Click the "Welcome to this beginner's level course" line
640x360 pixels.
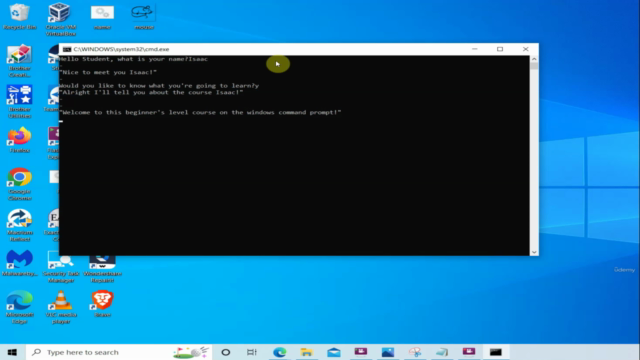point(200,112)
